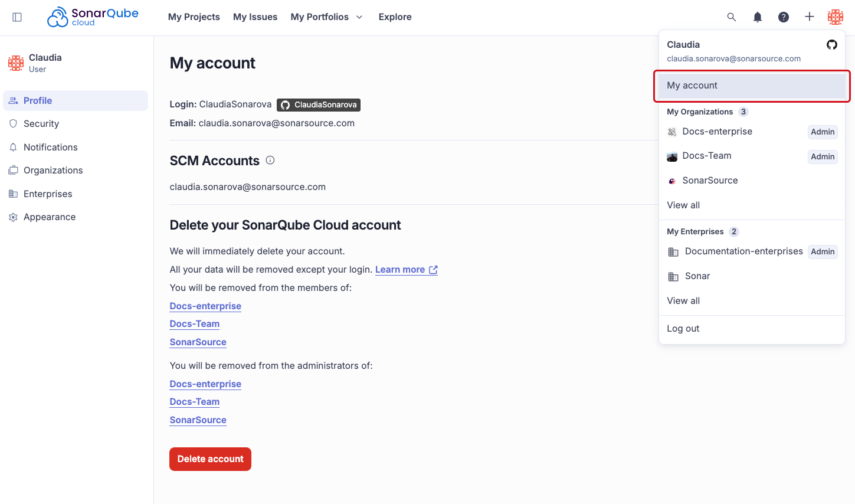This screenshot has width=855, height=504.
Task: Click the GitHub ClaudiaSonarova badge
Action: click(319, 105)
